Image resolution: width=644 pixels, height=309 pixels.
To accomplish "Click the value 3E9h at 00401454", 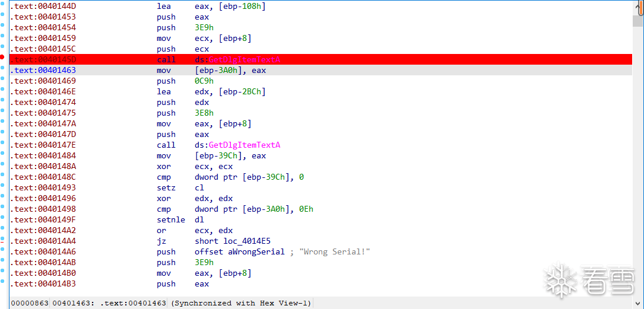I will click(204, 28).
